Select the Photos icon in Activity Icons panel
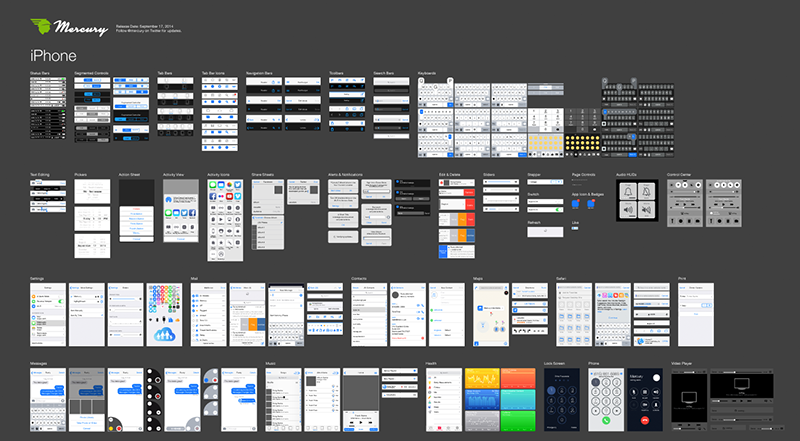Screen dimensions: 800x441 click(230, 185)
